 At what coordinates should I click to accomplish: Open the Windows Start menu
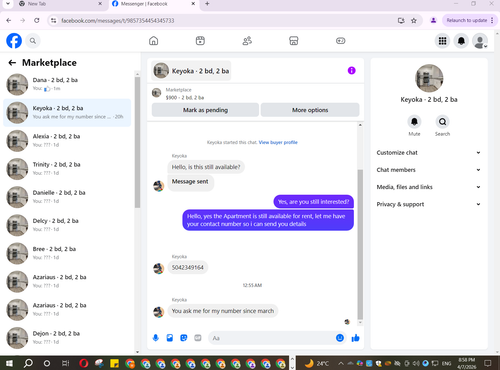[9, 363]
